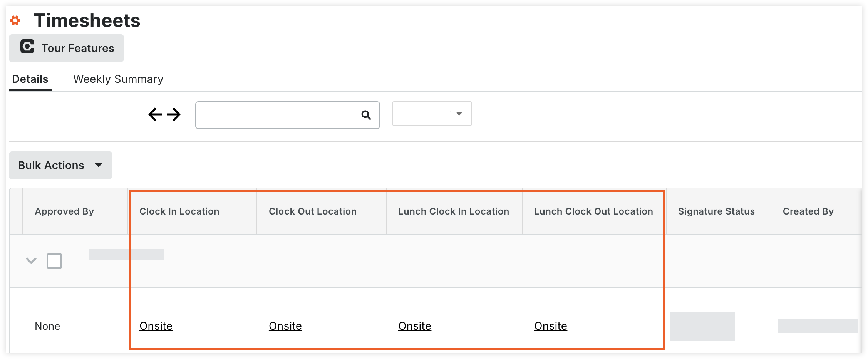Open the Lunch Clock Out Onsite link
The image size is (868, 359).
point(551,326)
